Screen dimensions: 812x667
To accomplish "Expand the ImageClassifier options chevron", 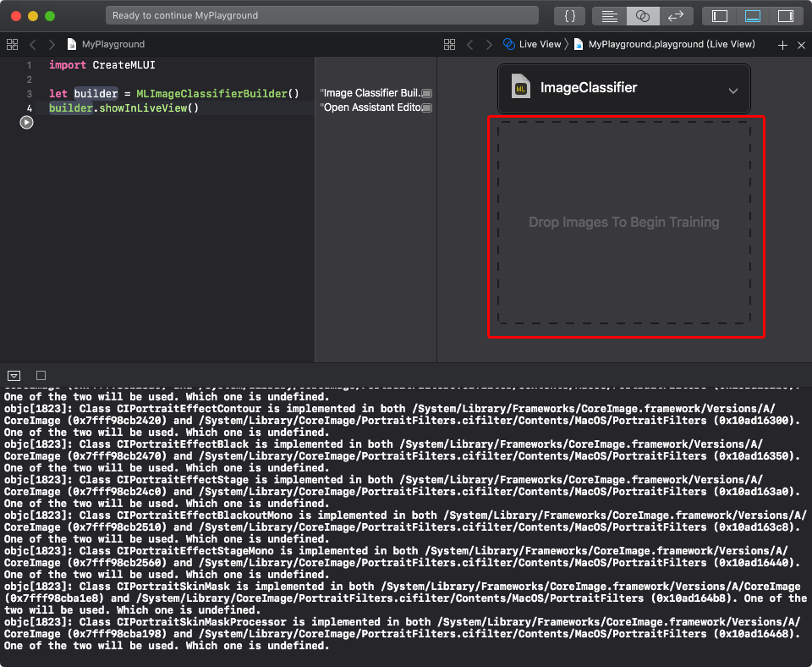I will click(x=732, y=91).
